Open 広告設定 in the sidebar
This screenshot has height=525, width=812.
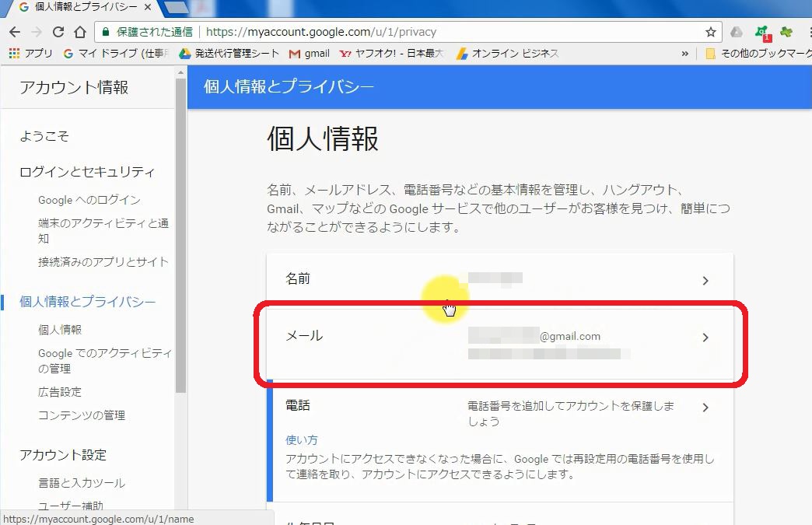60,392
